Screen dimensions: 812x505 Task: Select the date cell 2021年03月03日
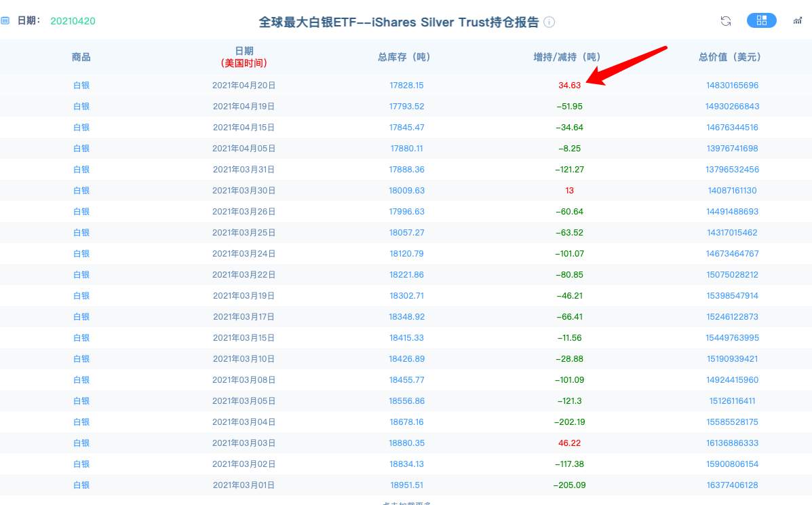tap(244, 443)
